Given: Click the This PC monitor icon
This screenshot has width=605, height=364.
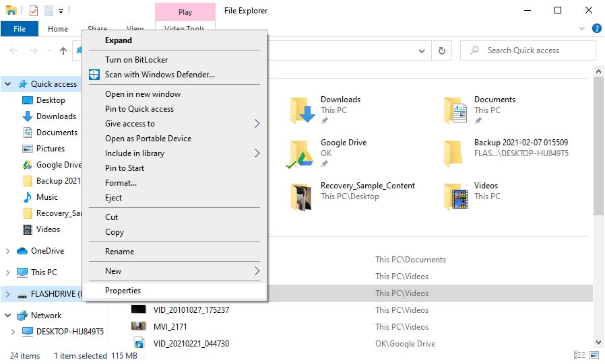Looking at the screenshot, I should pos(22,272).
